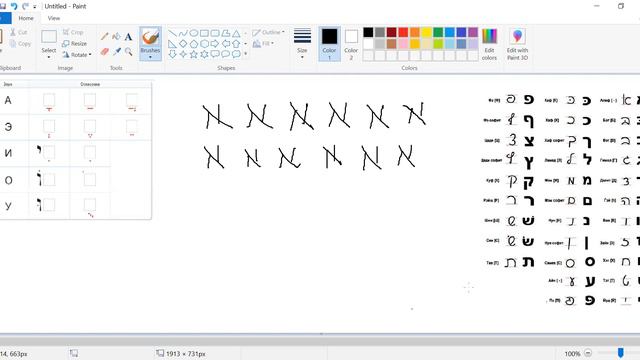Choose the Five-point star shape
Screen dimensions: 640x360
pyautogui.click(x=193, y=54)
